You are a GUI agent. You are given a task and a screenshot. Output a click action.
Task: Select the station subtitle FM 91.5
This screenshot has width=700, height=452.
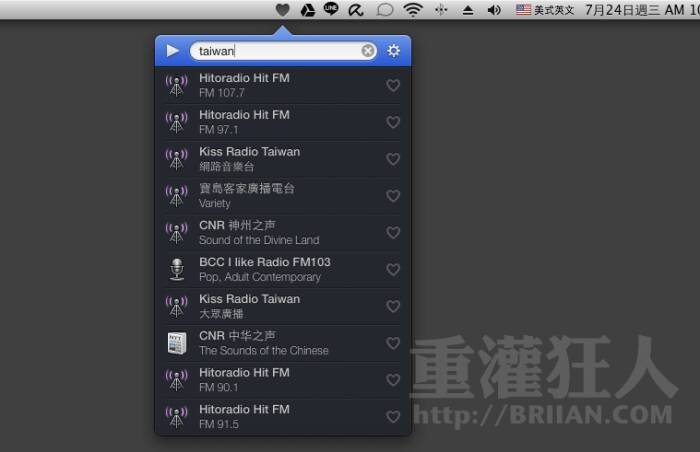pyautogui.click(x=219, y=424)
